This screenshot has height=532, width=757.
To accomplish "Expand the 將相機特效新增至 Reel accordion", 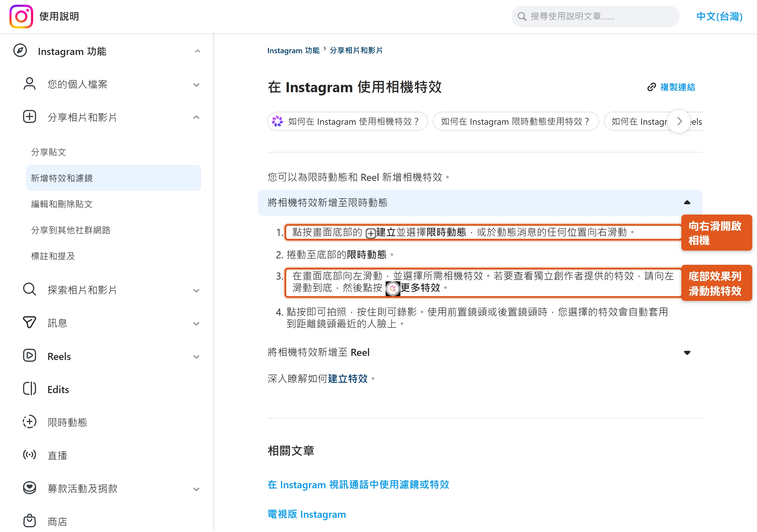I will tap(480, 352).
